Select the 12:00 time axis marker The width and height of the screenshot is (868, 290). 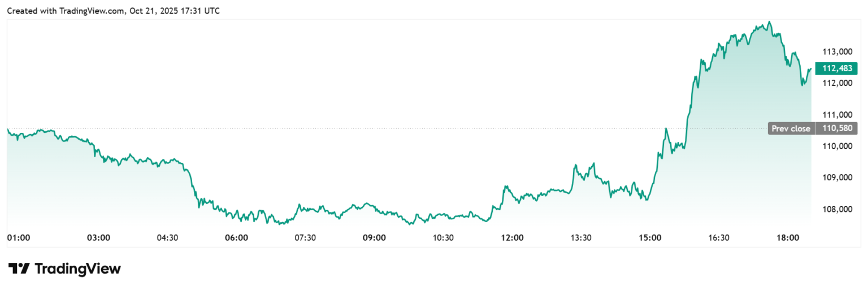pyautogui.click(x=512, y=238)
